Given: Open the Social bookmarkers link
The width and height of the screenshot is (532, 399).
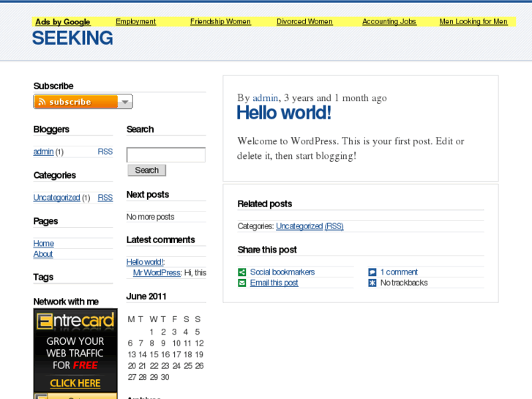Looking at the screenshot, I should [x=282, y=272].
